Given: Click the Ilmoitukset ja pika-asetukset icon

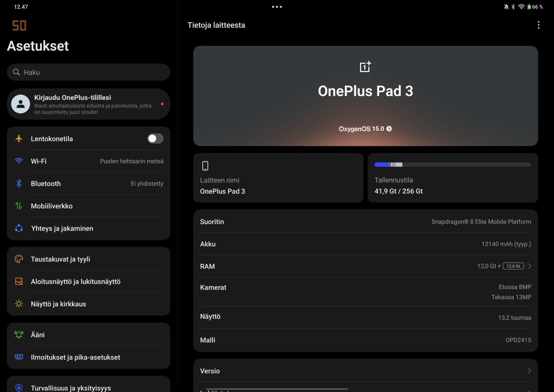Looking at the screenshot, I should 19,357.
